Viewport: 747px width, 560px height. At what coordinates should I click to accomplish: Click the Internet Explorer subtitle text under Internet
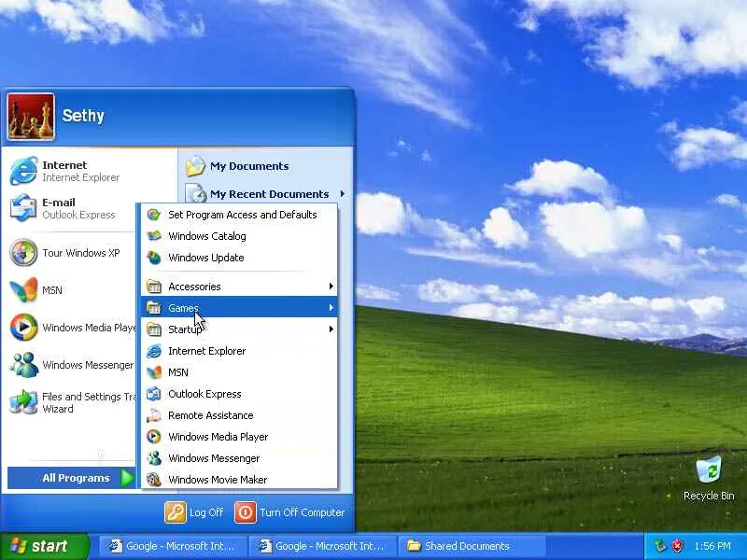pos(81,177)
